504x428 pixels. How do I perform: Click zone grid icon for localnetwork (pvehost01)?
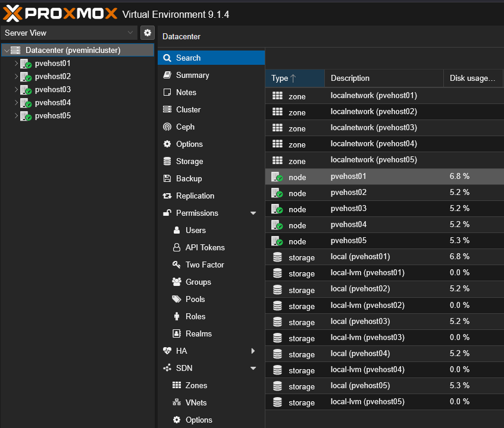coord(277,96)
